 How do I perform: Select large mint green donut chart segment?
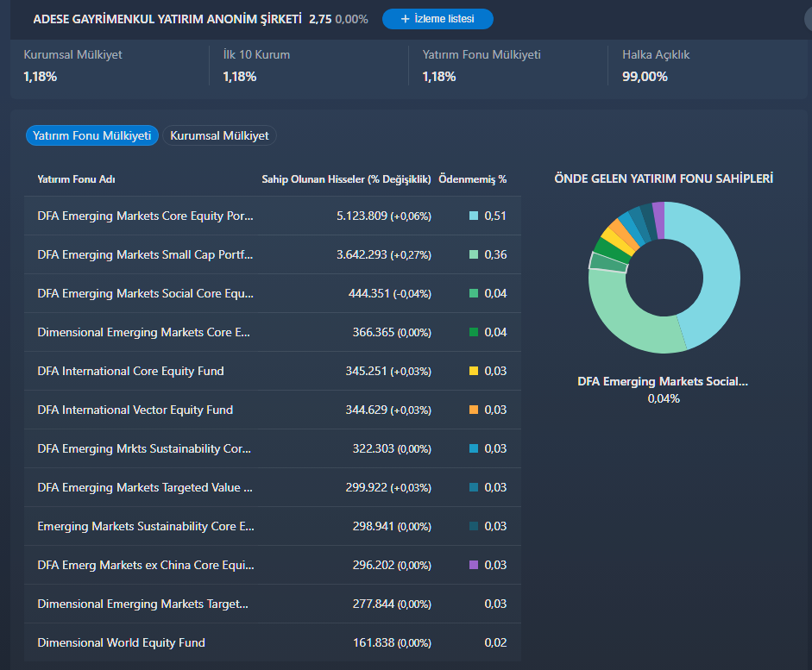pos(629,316)
